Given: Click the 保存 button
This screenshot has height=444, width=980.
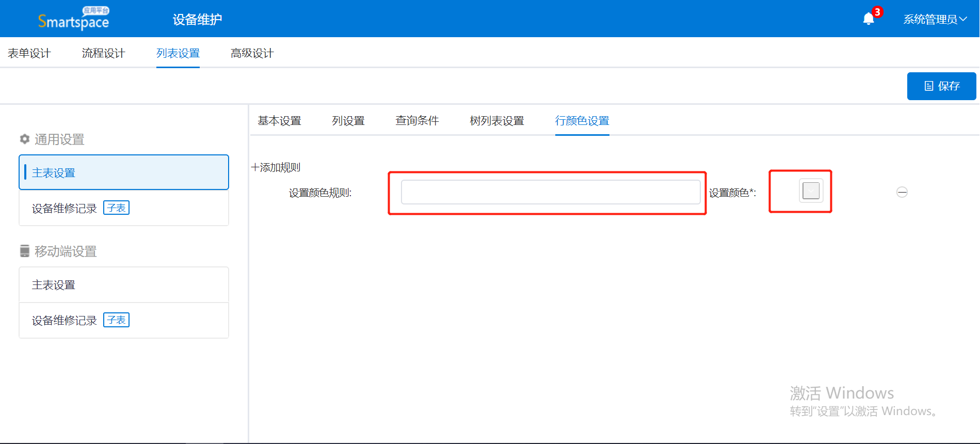Looking at the screenshot, I should (941, 86).
